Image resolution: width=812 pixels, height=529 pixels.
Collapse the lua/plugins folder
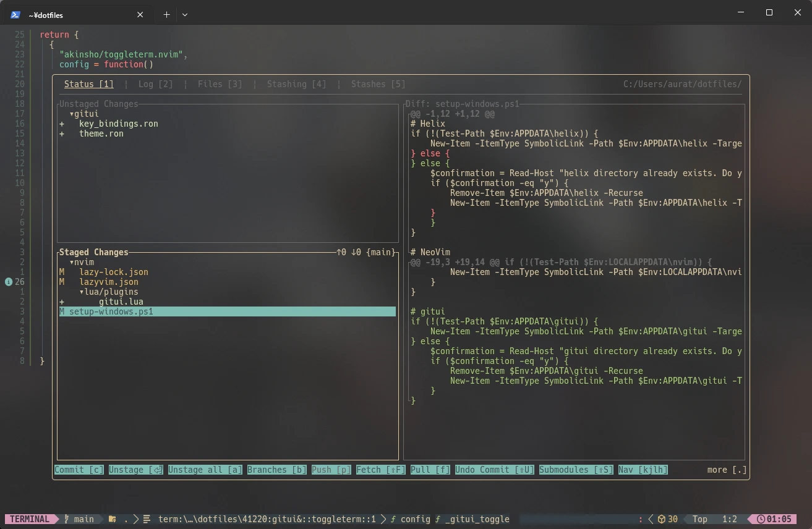point(109,292)
